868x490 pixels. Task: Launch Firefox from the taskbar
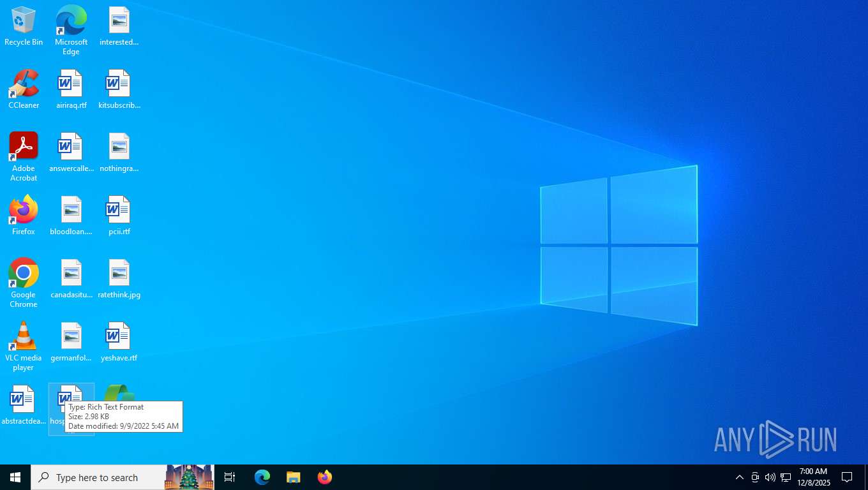click(324, 477)
